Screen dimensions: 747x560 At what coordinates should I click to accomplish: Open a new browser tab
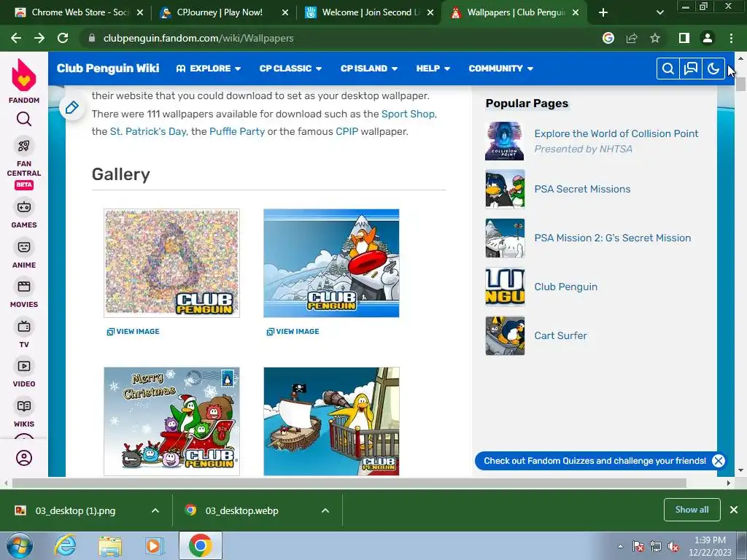(x=603, y=12)
